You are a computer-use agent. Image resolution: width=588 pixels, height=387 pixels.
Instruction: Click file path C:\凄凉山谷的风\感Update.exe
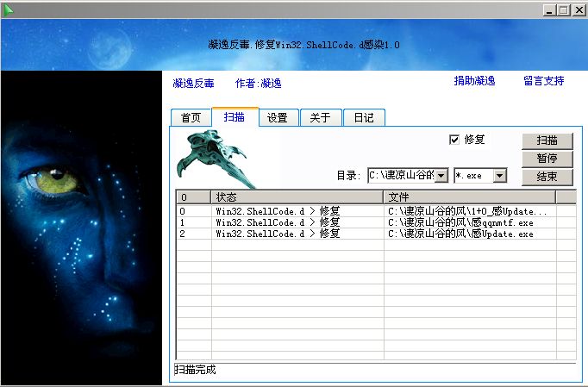coord(460,234)
